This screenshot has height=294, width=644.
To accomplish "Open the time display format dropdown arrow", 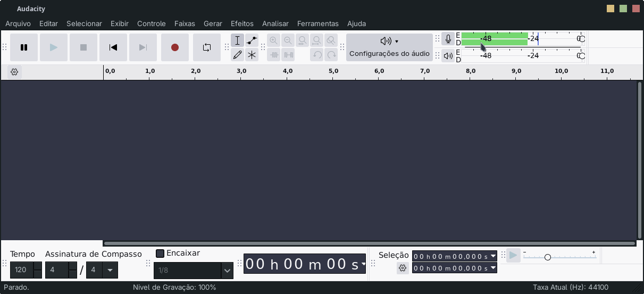I will [x=363, y=264].
